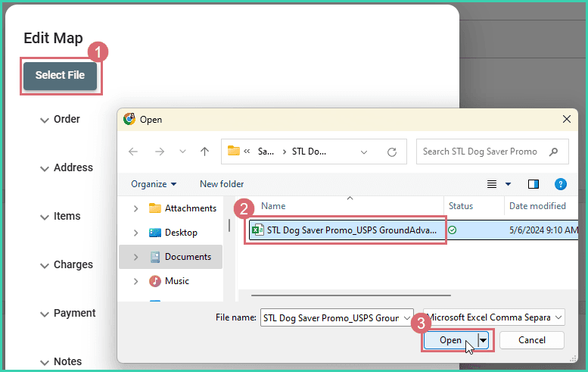Open the view options dropdown arrow

tap(508, 184)
